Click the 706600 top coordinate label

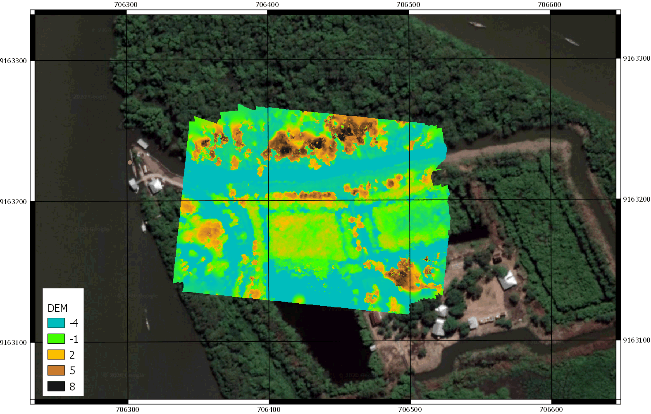tap(550, 5)
